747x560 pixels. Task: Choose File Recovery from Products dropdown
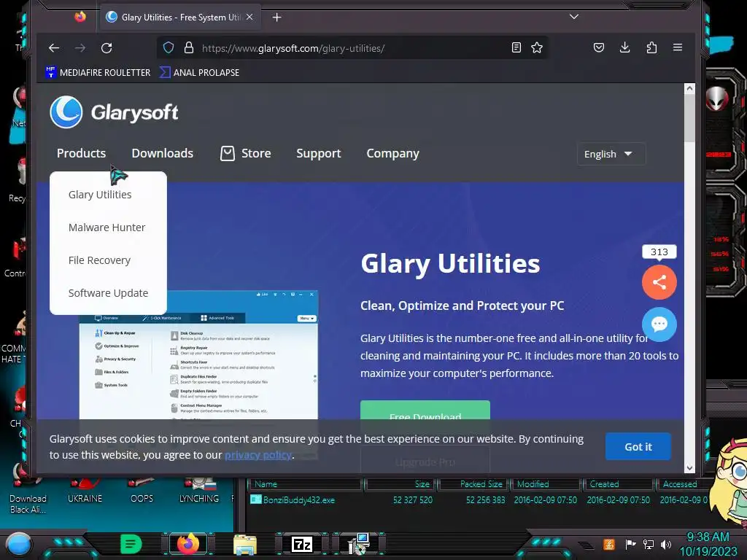click(99, 260)
